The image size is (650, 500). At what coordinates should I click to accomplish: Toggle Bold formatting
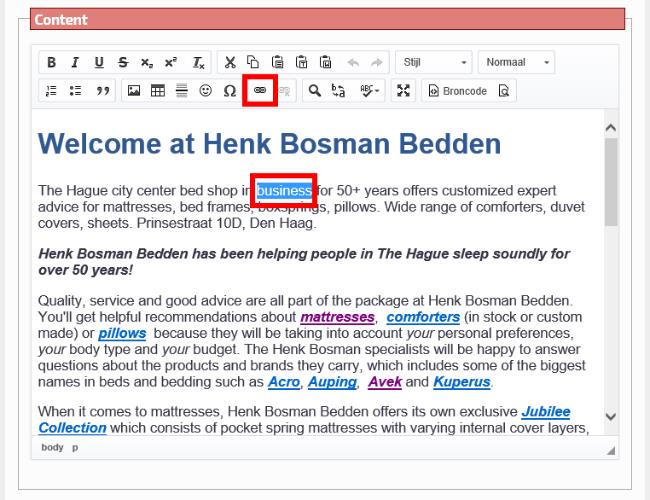pyautogui.click(x=51, y=63)
